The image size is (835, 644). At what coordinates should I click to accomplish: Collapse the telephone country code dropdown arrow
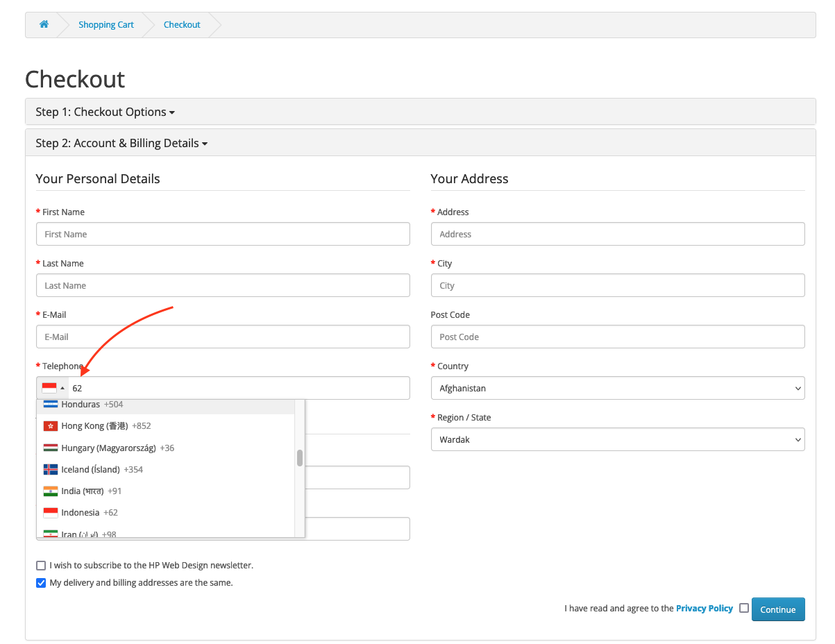63,387
